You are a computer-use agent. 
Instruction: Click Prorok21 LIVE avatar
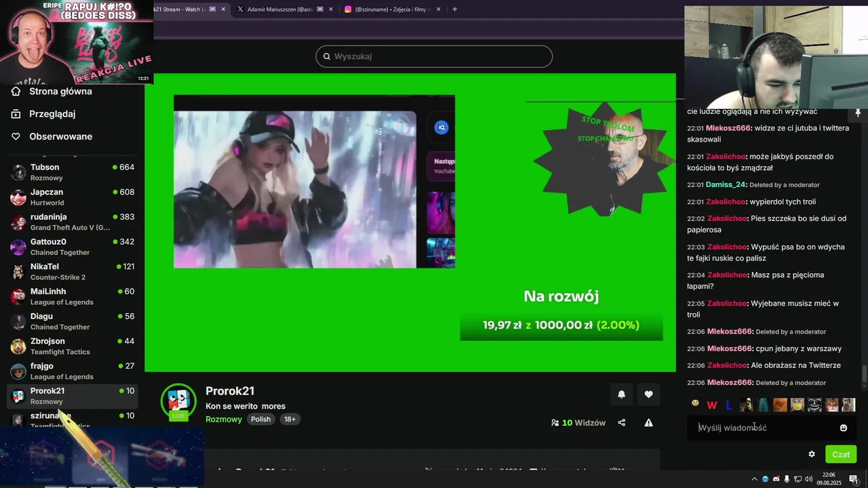178,402
